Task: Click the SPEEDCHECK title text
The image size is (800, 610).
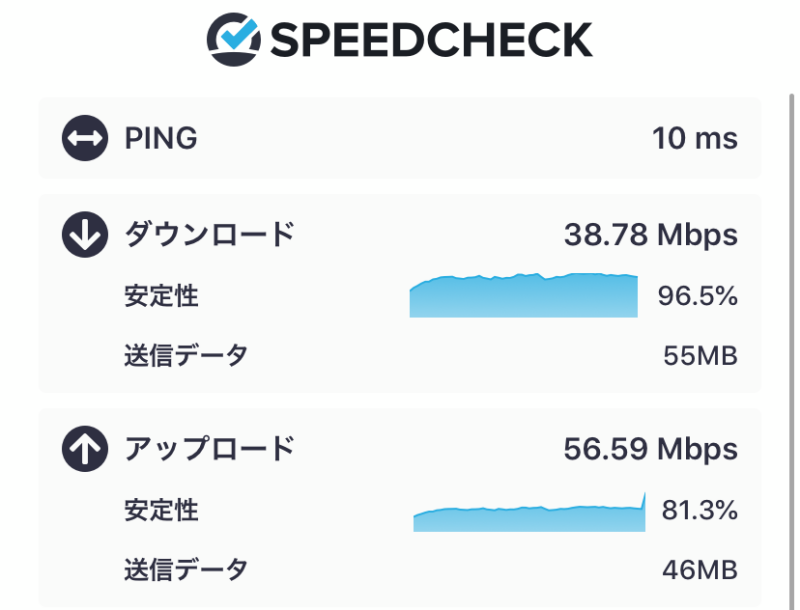Action: tap(431, 40)
